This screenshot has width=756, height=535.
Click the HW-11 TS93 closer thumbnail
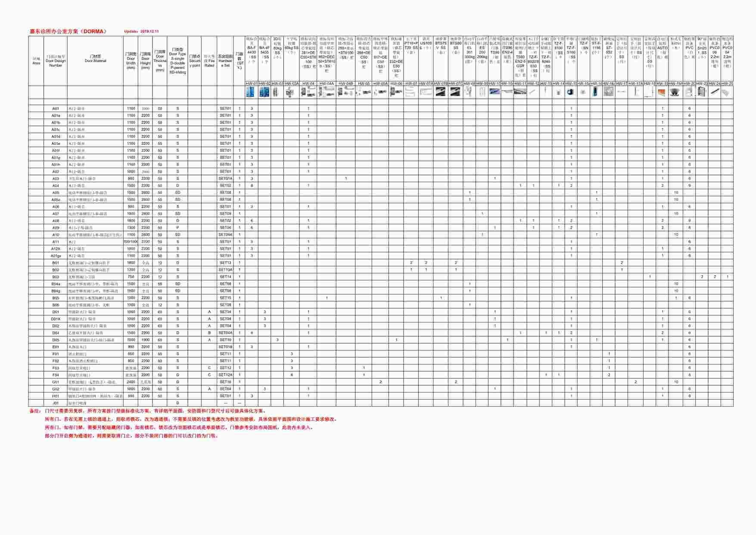pos(520,92)
